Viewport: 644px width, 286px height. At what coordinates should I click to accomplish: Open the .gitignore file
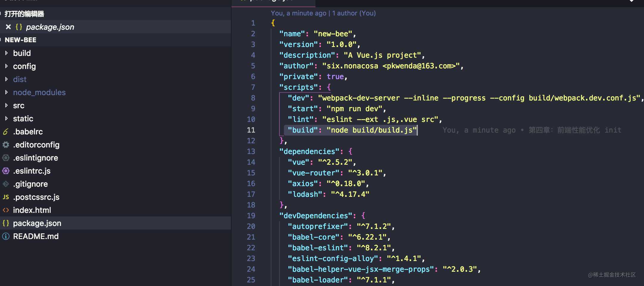(30, 184)
